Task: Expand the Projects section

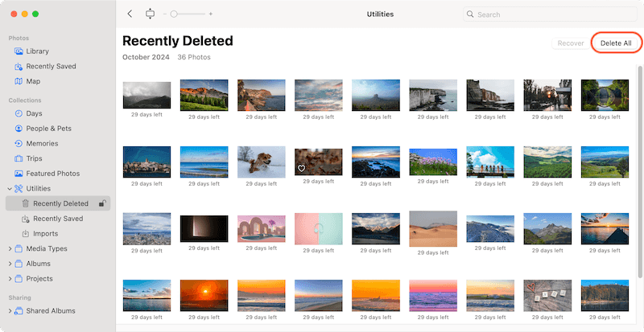Action: [10, 279]
